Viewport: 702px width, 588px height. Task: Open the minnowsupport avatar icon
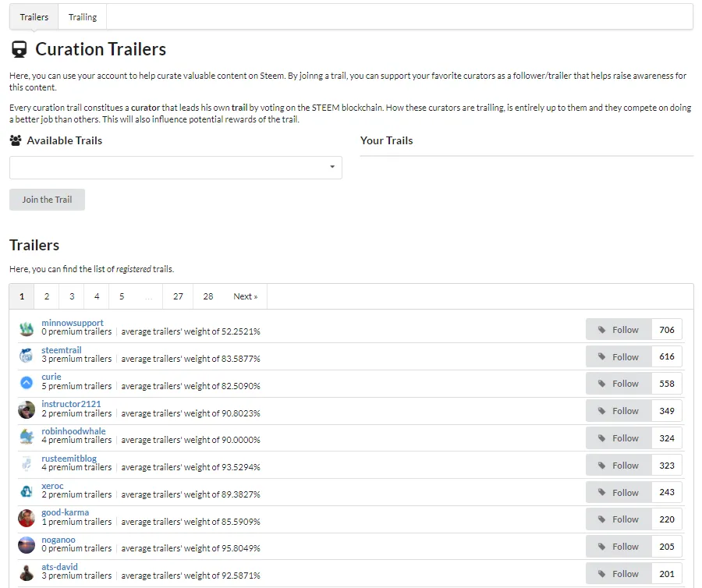point(27,329)
